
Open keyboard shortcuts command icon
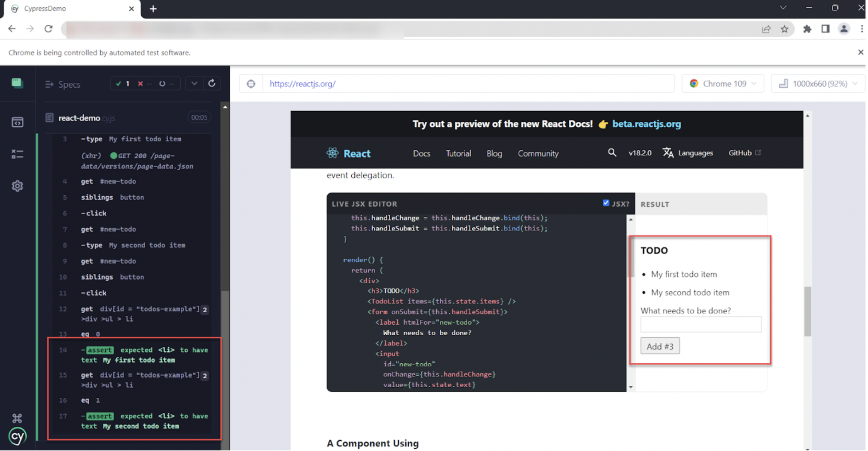tap(17, 418)
